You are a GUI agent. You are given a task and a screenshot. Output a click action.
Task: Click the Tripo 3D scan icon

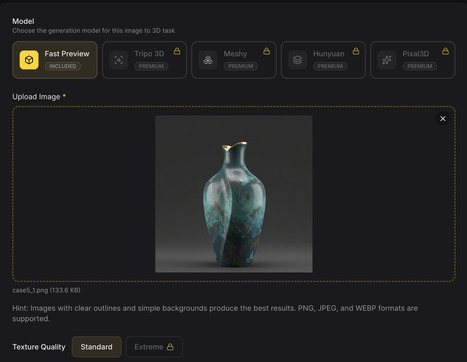pos(118,60)
